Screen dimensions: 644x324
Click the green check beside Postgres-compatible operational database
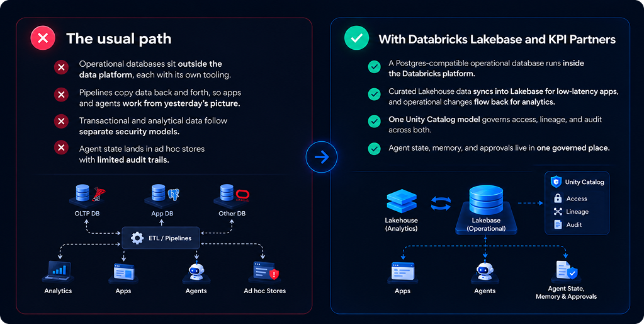(374, 67)
